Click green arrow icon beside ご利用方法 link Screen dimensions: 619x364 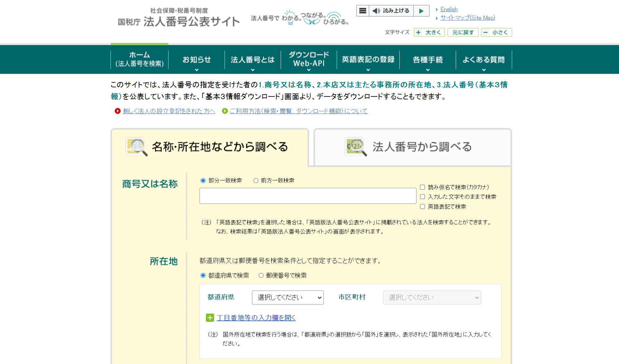(225, 111)
